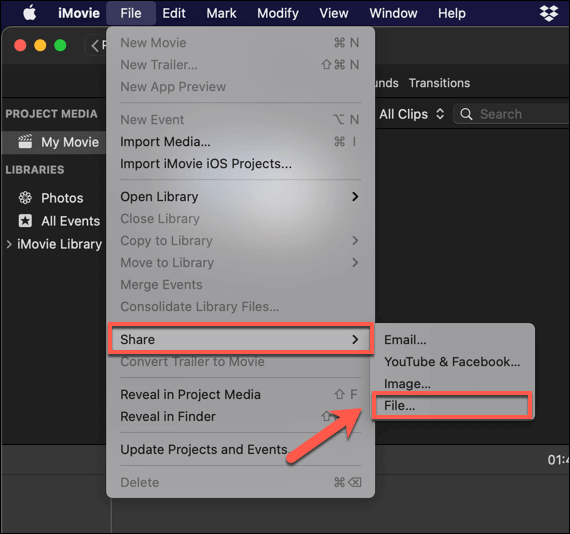Open the View menu
Screen dimensions: 570x534
tap(334, 13)
